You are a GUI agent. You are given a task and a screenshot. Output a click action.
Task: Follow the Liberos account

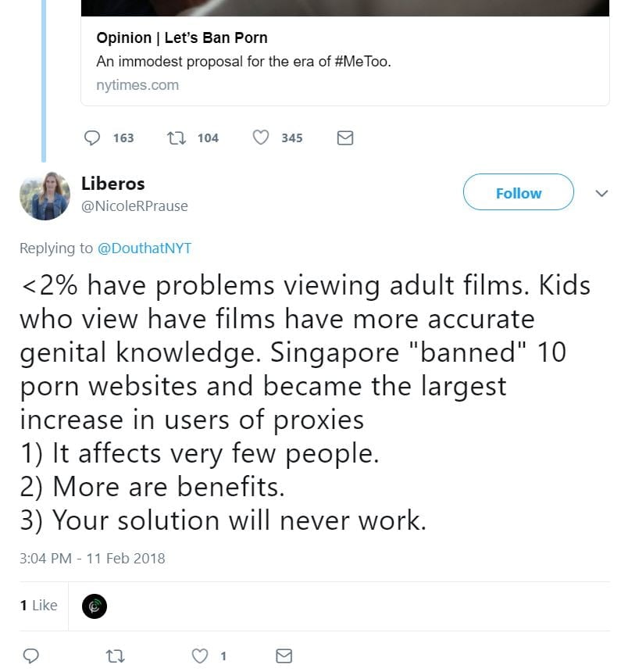click(518, 193)
